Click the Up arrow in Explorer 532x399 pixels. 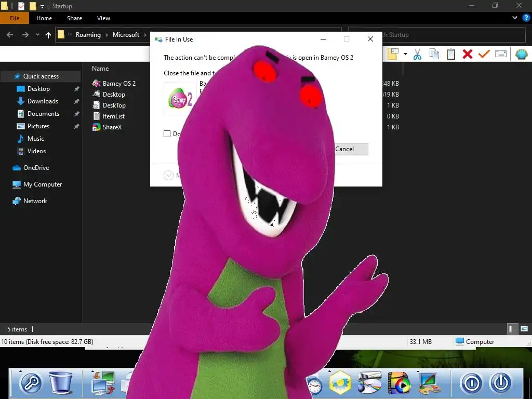(x=48, y=35)
